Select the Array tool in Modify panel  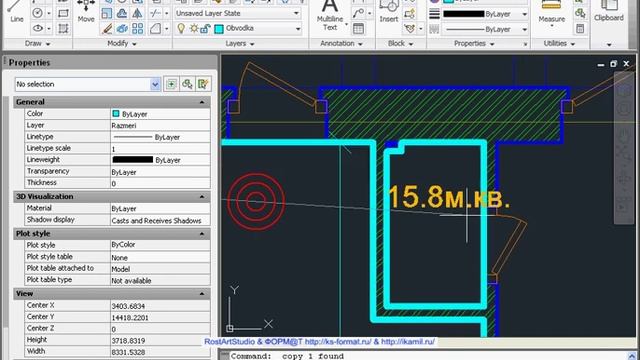point(138,29)
